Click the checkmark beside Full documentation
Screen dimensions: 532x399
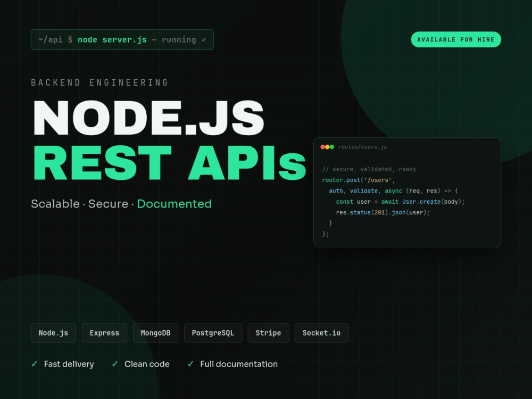(x=190, y=364)
